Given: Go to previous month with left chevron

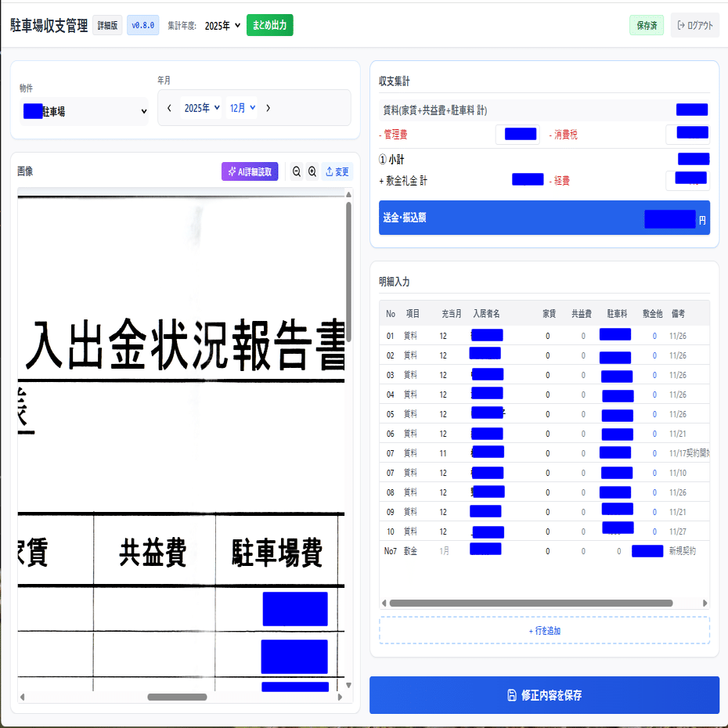Looking at the screenshot, I should coord(169,107).
